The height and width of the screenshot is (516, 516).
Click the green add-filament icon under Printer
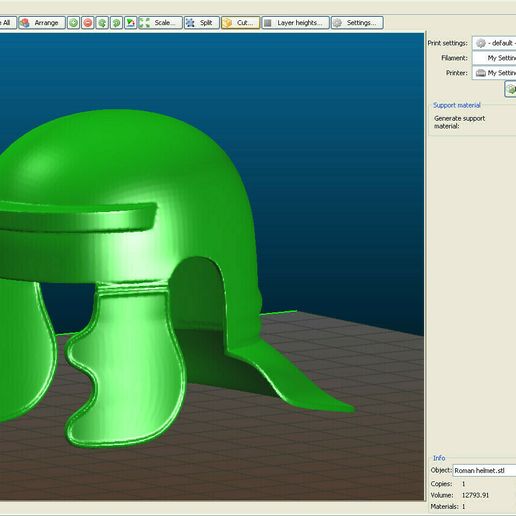[511, 89]
